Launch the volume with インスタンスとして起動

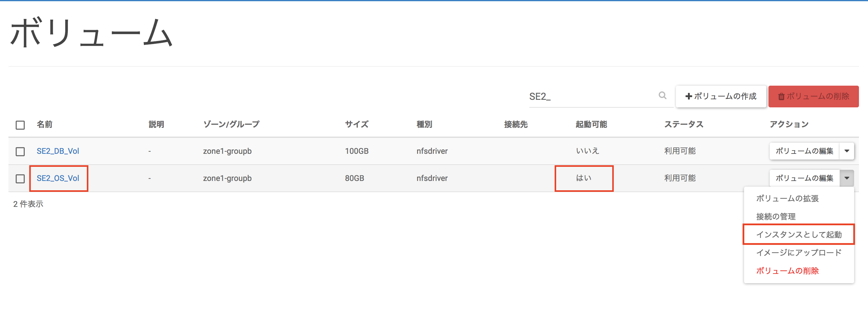point(799,234)
